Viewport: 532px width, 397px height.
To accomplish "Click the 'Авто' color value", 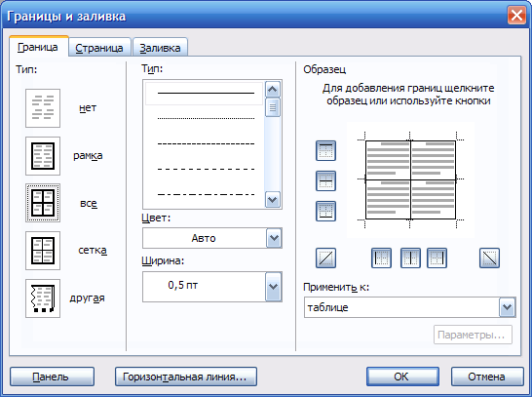I will 204,238.
